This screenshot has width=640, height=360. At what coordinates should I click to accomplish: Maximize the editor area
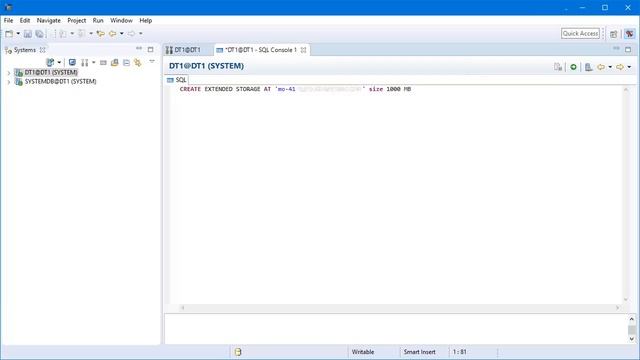click(x=628, y=49)
